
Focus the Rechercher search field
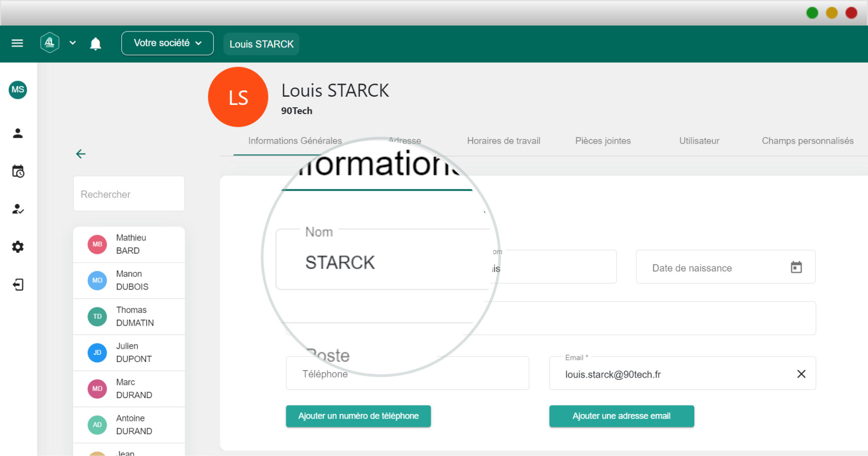(x=129, y=194)
